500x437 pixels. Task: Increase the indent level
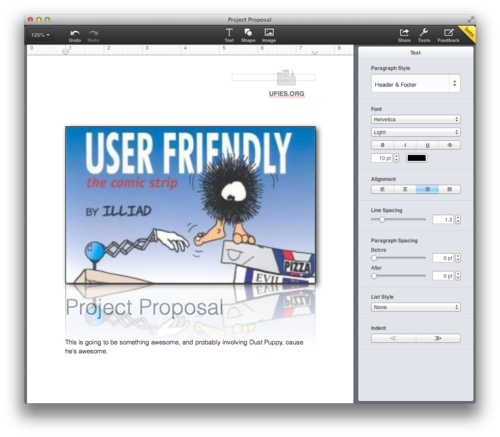438,338
